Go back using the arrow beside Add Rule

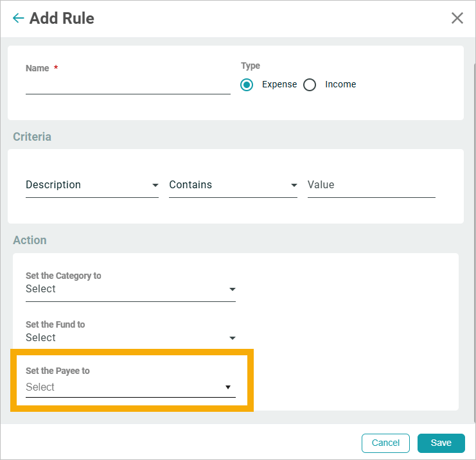[18, 18]
